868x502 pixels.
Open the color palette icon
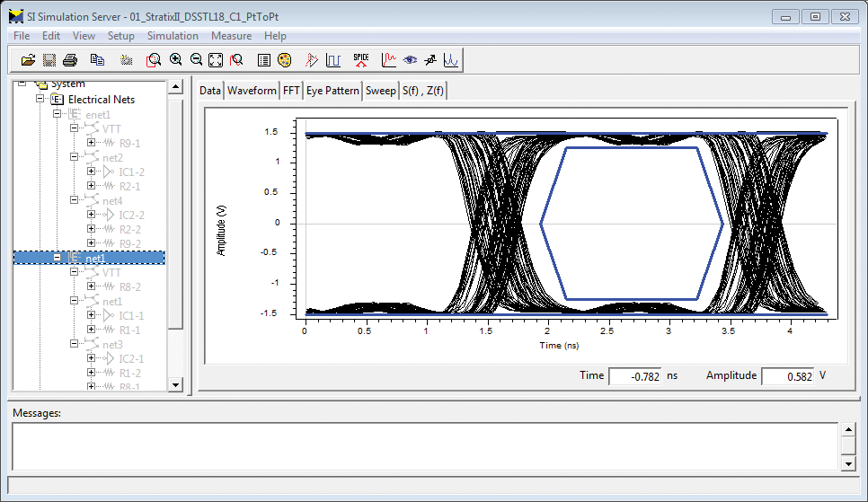(x=285, y=60)
